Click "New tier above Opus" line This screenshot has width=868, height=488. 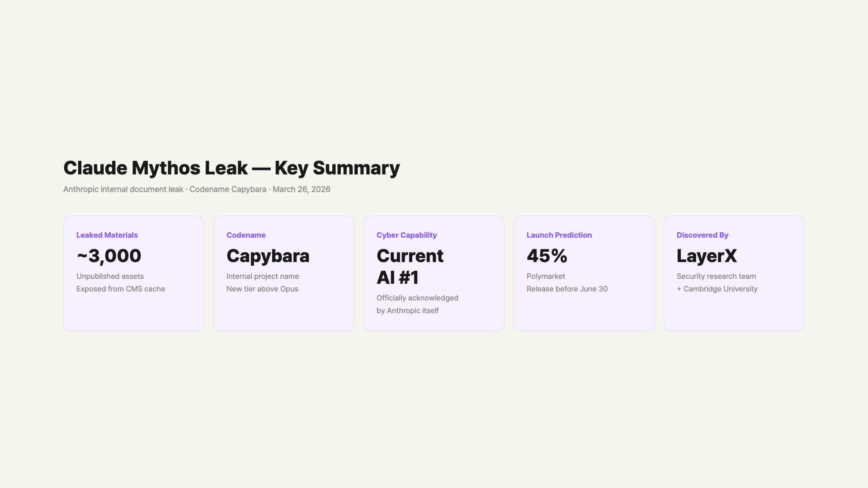(x=262, y=289)
